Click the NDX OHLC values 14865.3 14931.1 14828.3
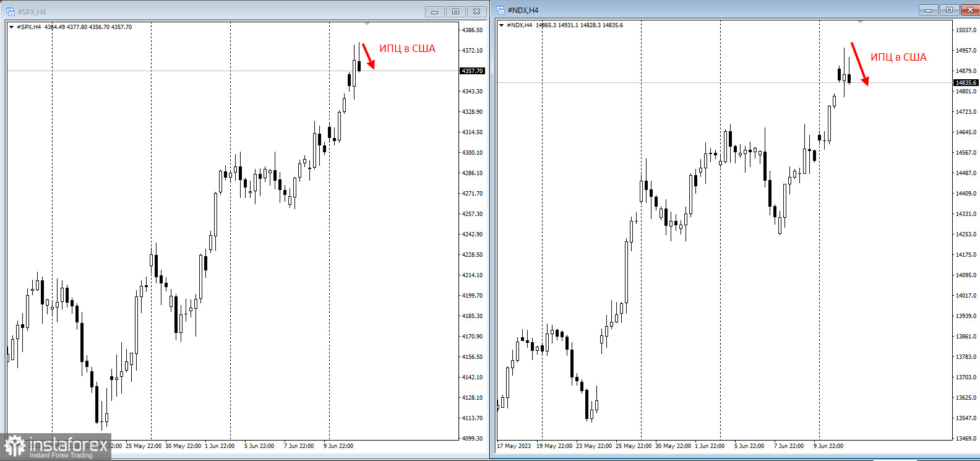 568,25
